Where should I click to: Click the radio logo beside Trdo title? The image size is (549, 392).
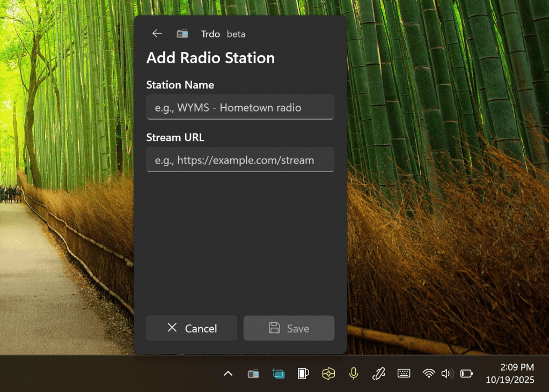(x=182, y=34)
